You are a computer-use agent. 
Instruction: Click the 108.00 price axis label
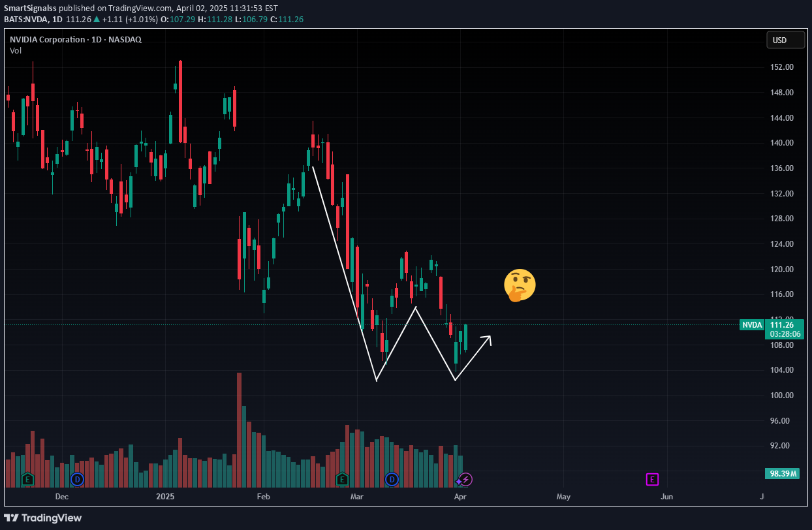coord(781,345)
